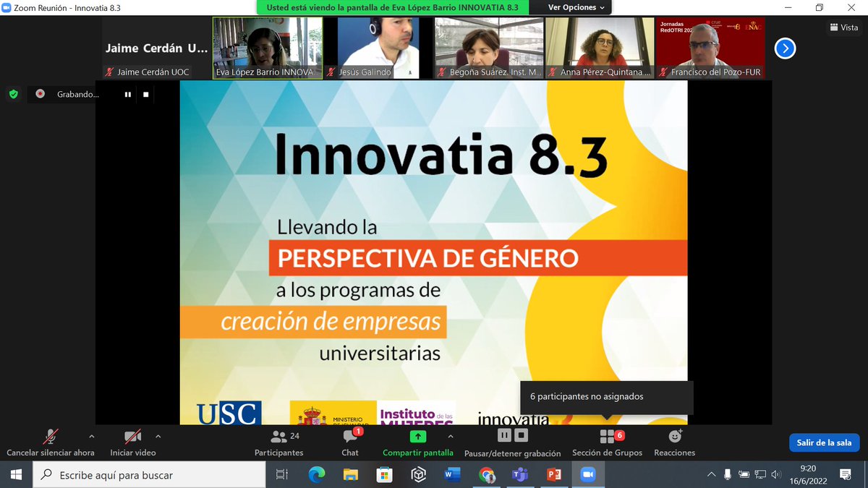Open Task View in the taskbar

pyautogui.click(x=282, y=475)
